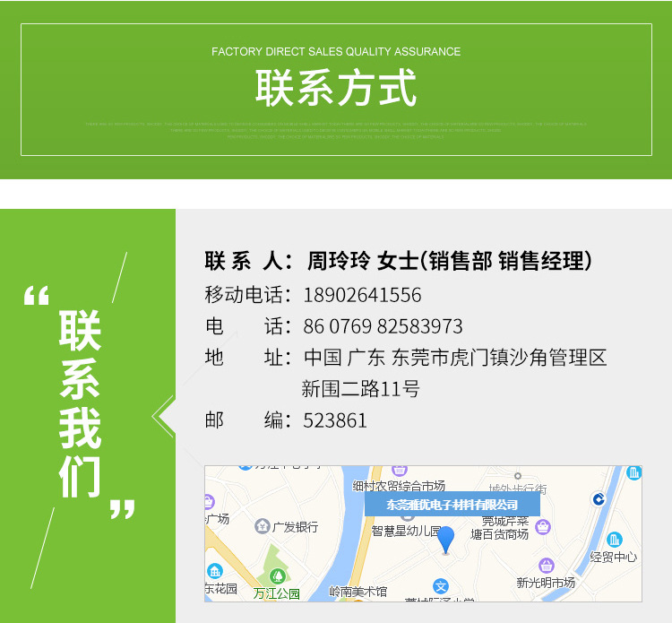Click the 文 school icon on map
Viewport: 672px width, 623px height.
coord(441,586)
